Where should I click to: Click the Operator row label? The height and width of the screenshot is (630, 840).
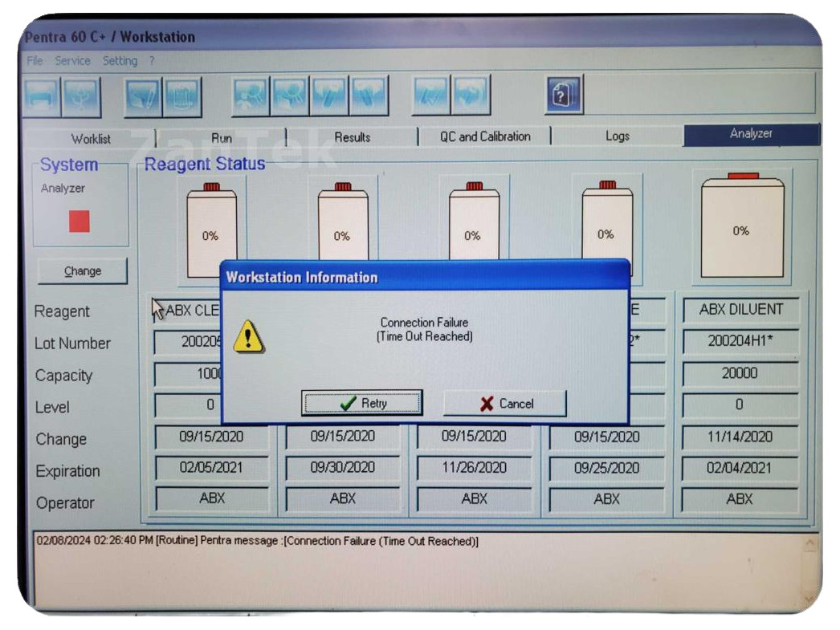pos(65,502)
